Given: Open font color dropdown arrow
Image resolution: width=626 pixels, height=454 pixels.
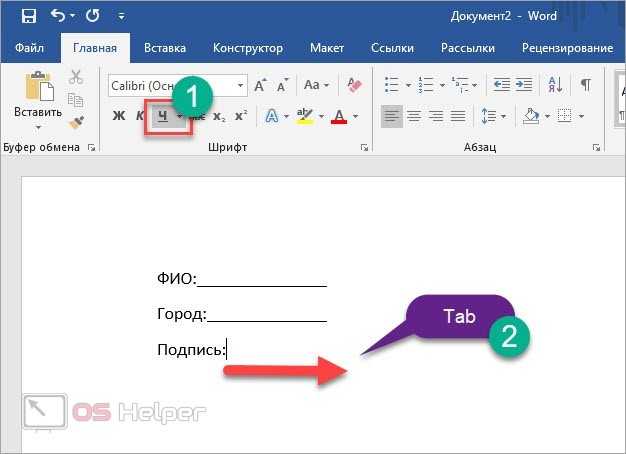Looking at the screenshot, I should tap(355, 117).
